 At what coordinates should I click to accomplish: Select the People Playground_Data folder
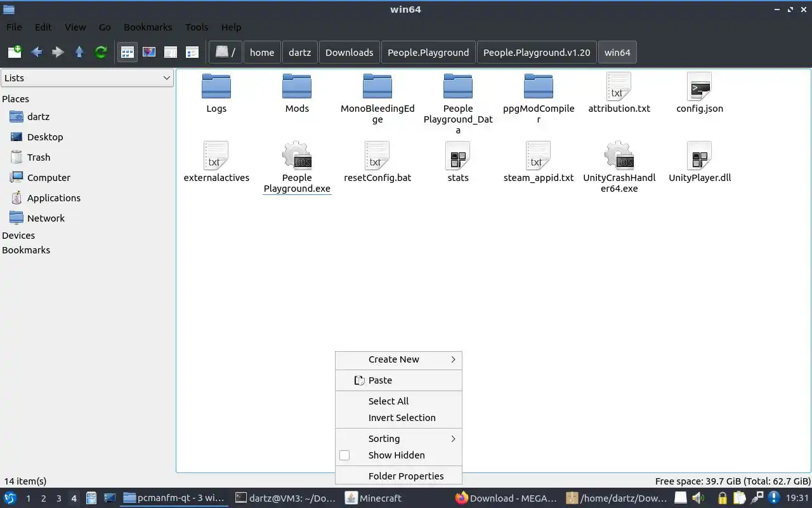pyautogui.click(x=458, y=104)
